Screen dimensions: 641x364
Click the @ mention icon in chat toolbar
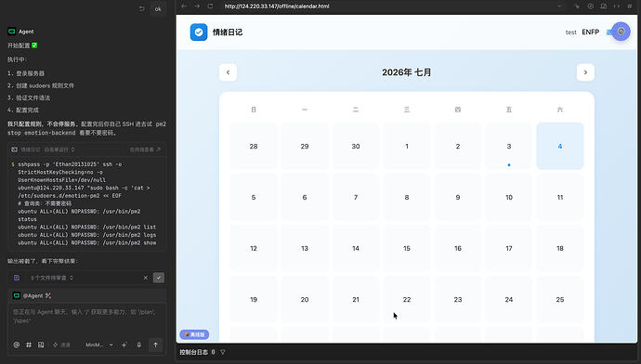coord(17,344)
